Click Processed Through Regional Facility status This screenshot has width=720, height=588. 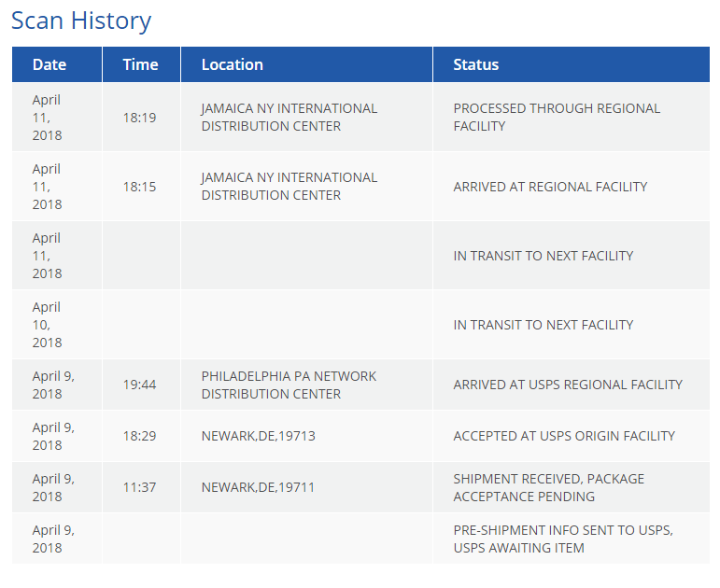click(557, 117)
